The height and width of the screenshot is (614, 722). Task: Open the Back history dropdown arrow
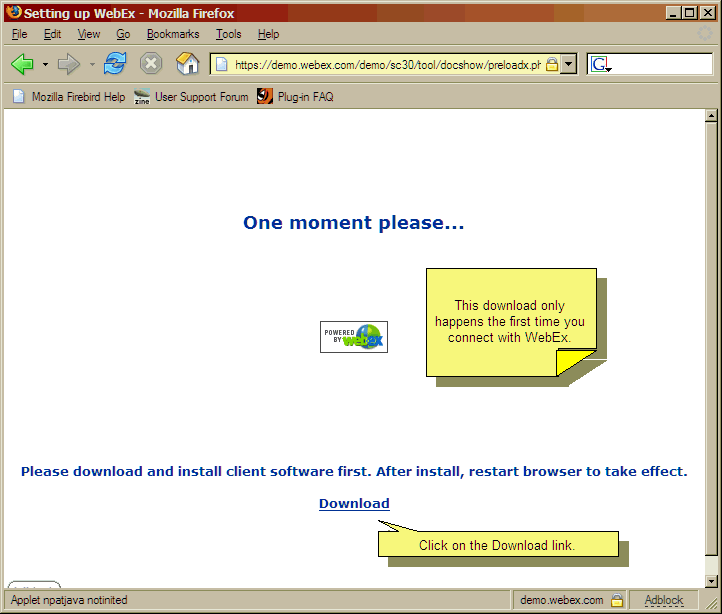pos(45,64)
